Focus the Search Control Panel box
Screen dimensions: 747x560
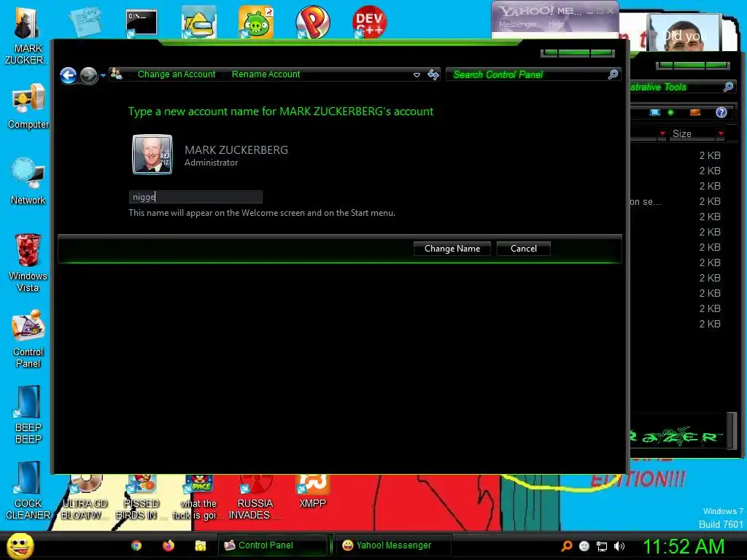pyautogui.click(x=527, y=74)
